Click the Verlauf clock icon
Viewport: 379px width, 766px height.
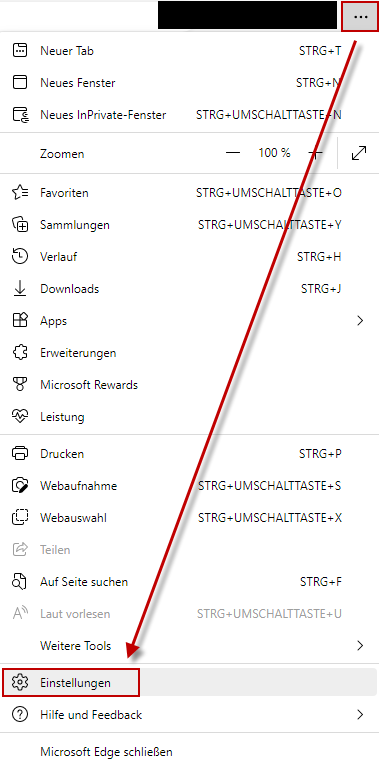(x=20, y=256)
